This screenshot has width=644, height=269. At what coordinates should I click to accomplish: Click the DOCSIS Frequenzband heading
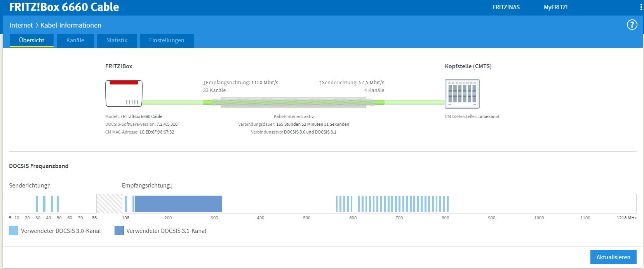(39, 166)
